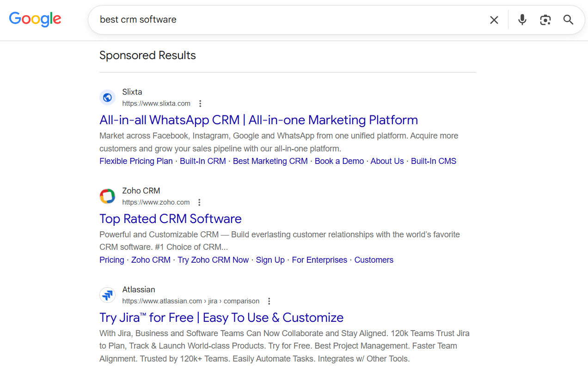Open search by image camera icon

coord(545,20)
